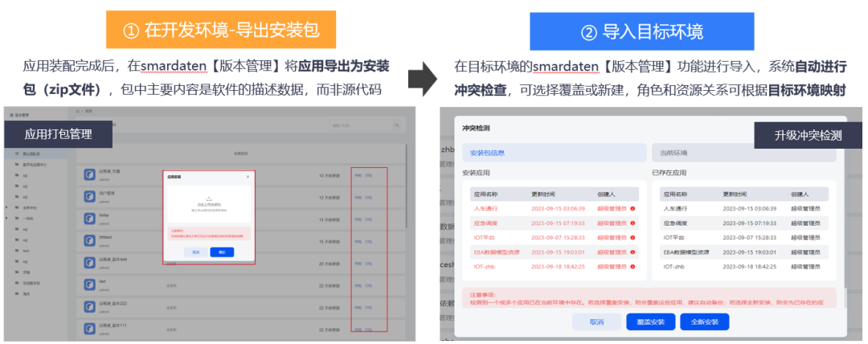Click 确定 in the 应用安装 dialog
The width and height of the screenshot is (868, 344).
point(222,252)
